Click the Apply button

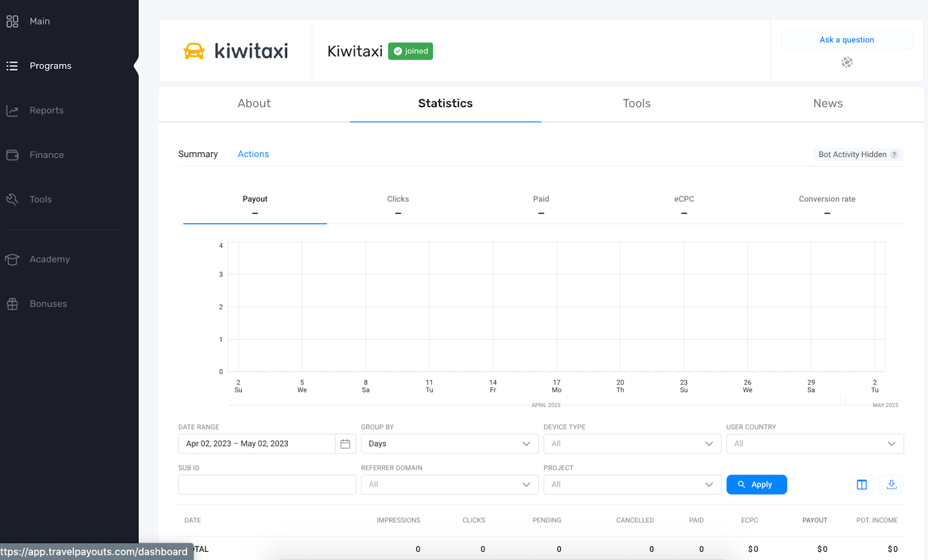point(756,485)
